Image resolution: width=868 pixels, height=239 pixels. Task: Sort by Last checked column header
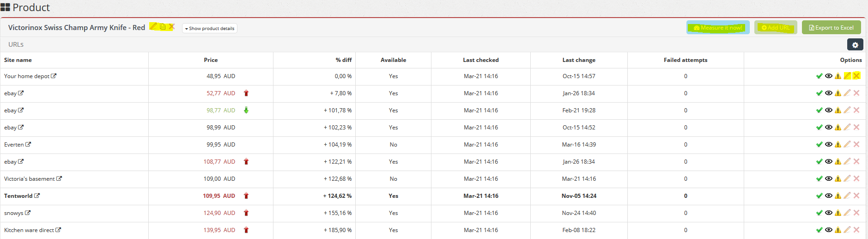(x=481, y=60)
